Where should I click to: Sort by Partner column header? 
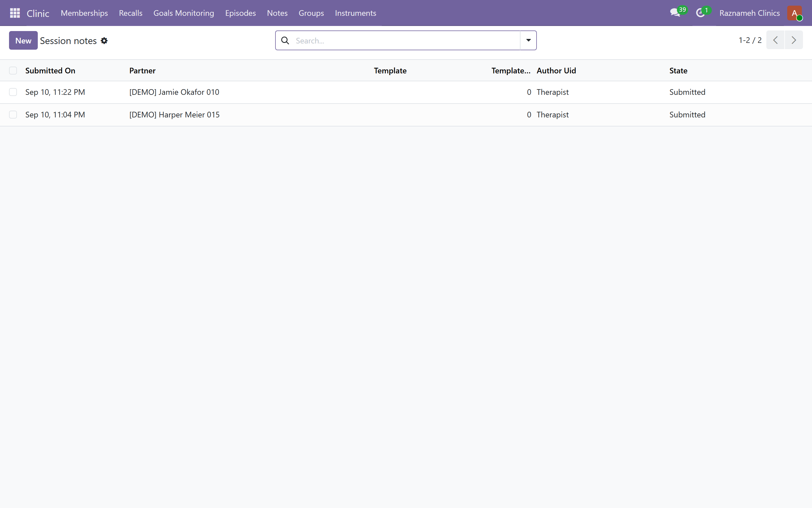(142, 71)
